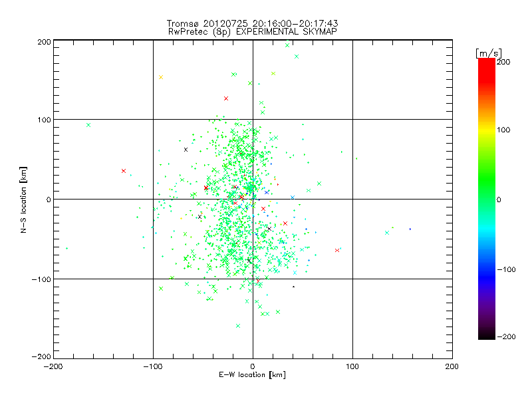Click the '100' tick label on the colorbar
This screenshot has width=532, height=399.
pyautogui.click(x=503, y=130)
